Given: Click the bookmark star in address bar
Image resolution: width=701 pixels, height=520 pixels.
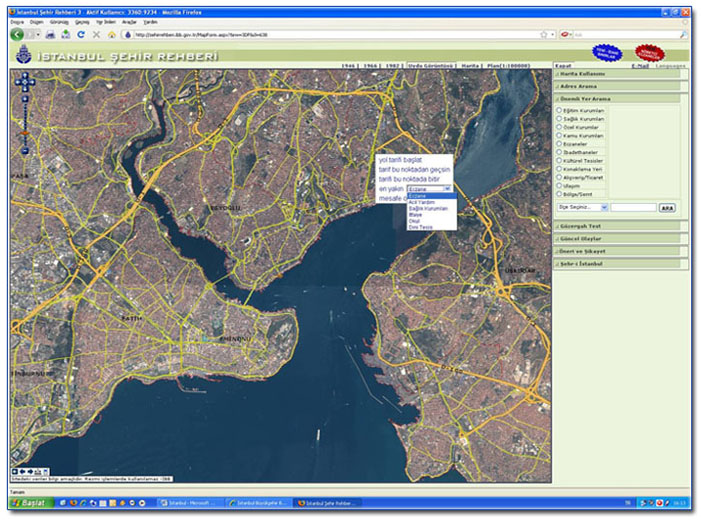Looking at the screenshot, I should pyautogui.click(x=544, y=34).
